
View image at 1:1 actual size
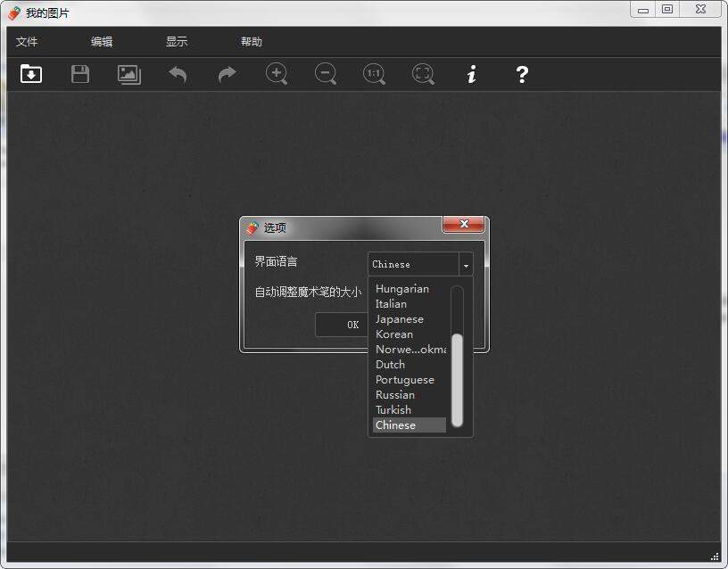(374, 75)
